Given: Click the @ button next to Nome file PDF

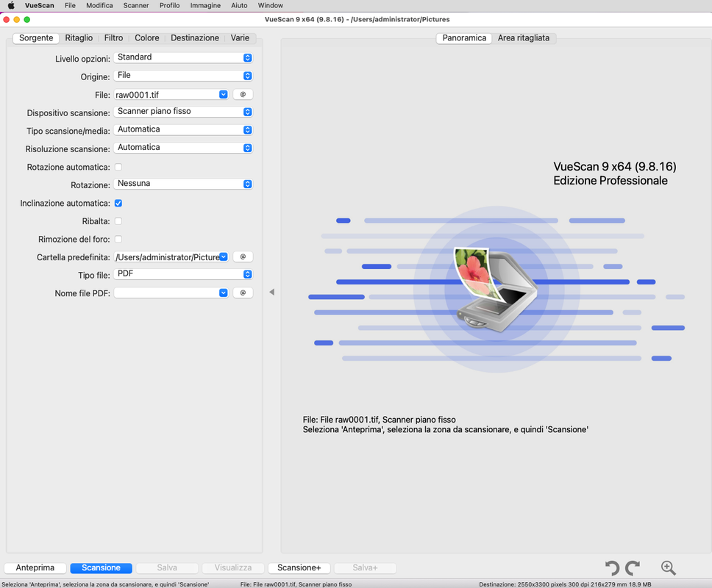Looking at the screenshot, I should pos(243,293).
